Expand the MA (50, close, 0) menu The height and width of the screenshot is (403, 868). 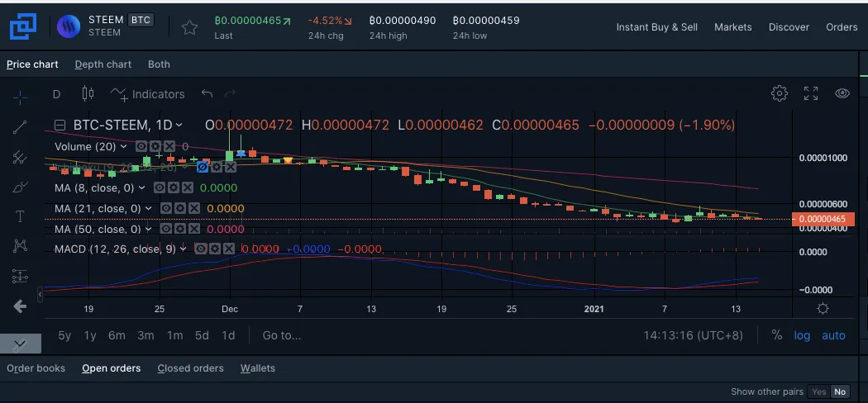[x=148, y=229]
